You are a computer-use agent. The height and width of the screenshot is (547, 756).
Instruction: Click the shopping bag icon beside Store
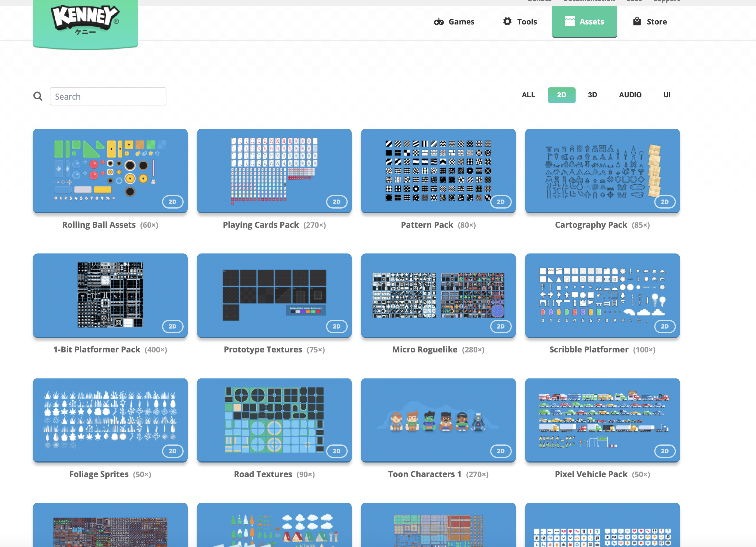pos(637,21)
